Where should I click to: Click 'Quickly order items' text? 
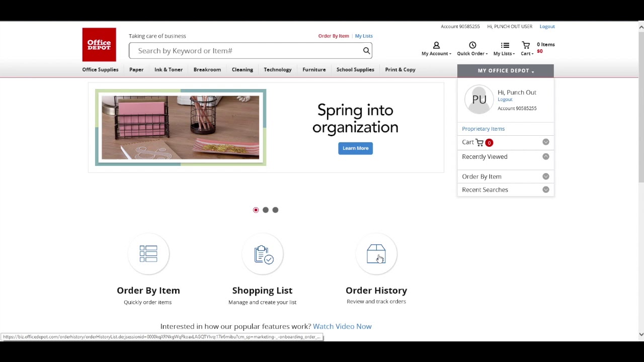(x=147, y=302)
